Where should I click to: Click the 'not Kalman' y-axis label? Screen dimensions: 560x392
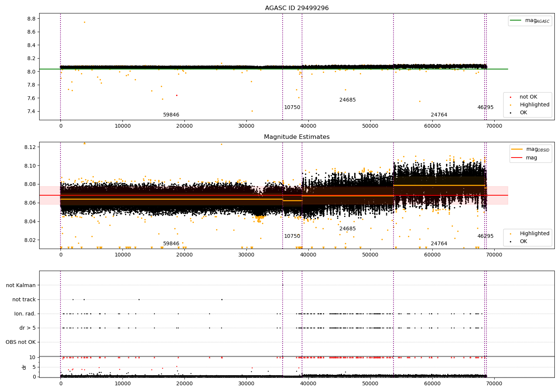[x=21, y=285]
